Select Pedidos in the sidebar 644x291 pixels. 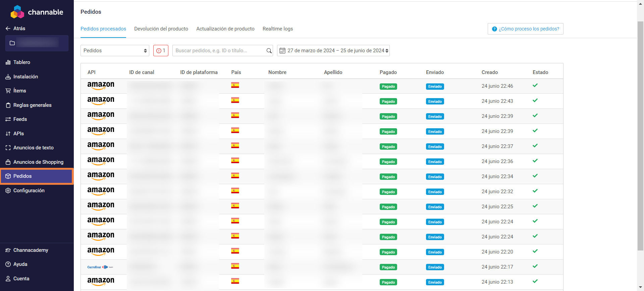pyautogui.click(x=37, y=176)
